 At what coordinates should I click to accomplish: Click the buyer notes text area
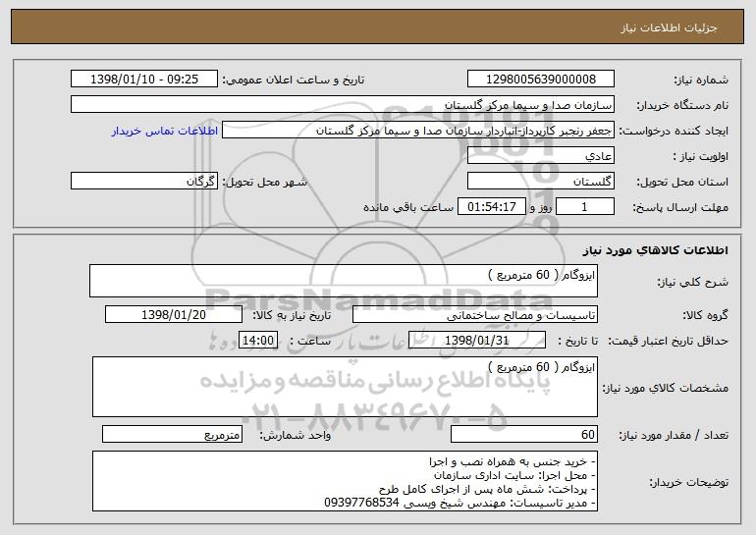click(x=345, y=481)
